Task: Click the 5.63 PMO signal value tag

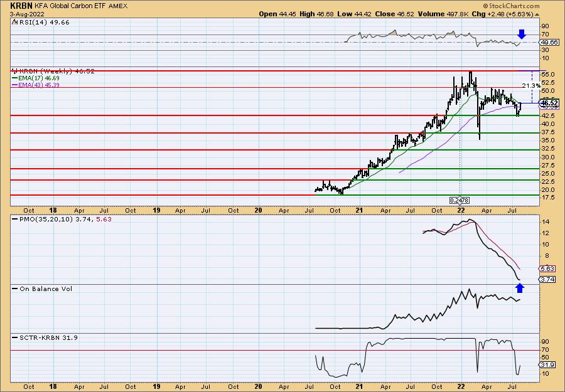Action: click(547, 269)
